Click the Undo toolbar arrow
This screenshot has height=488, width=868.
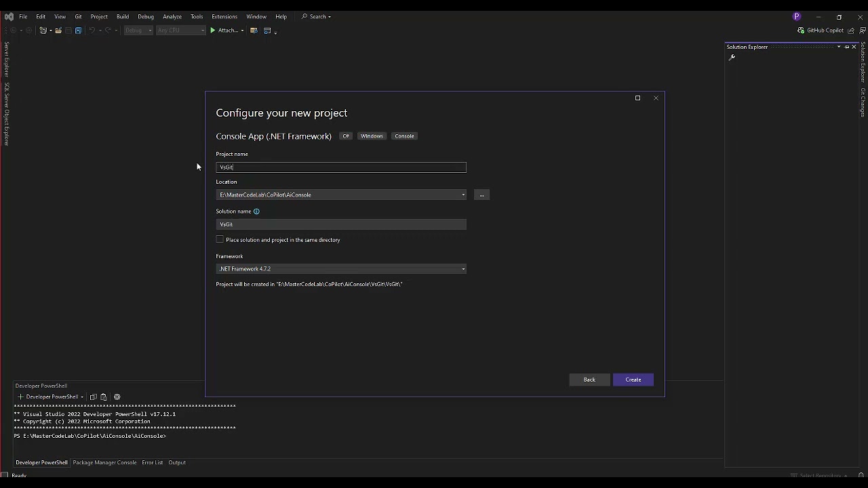coord(92,30)
